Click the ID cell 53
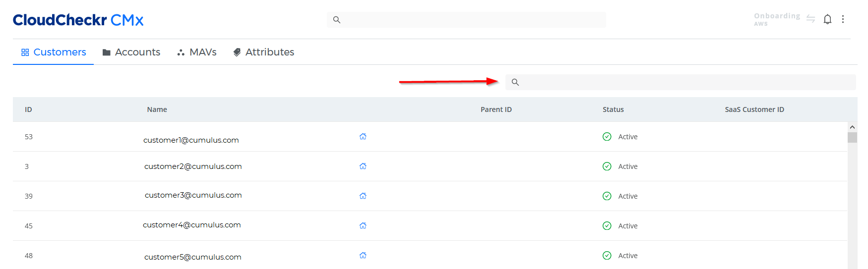 (x=29, y=137)
